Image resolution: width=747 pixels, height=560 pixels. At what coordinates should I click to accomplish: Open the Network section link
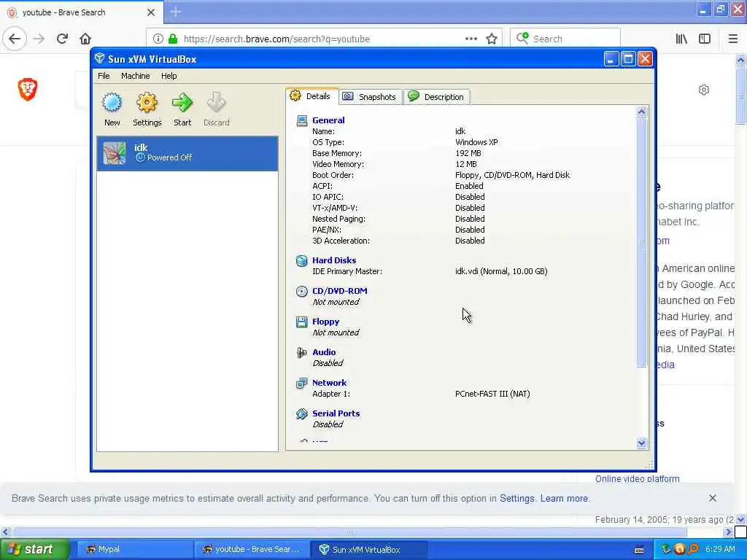[329, 382]
